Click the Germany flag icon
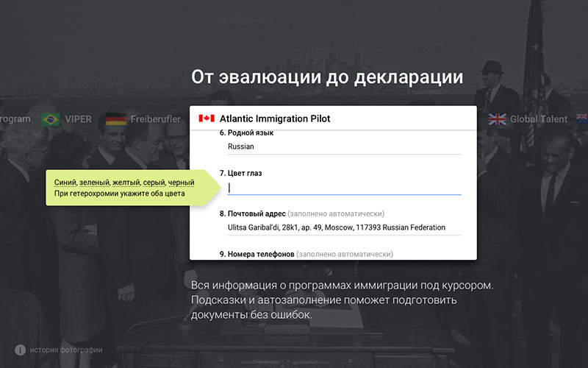 point(116,119)
